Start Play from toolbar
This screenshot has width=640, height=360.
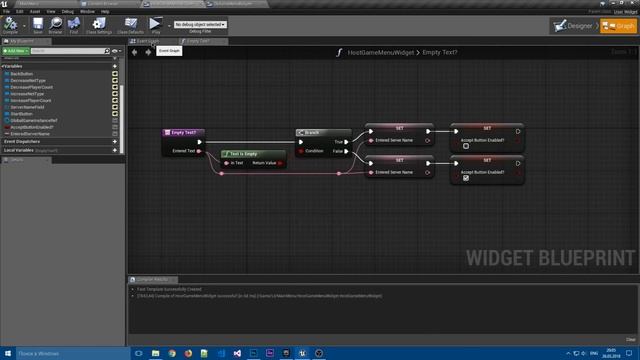pyautogui.click(x=155, y=25)
